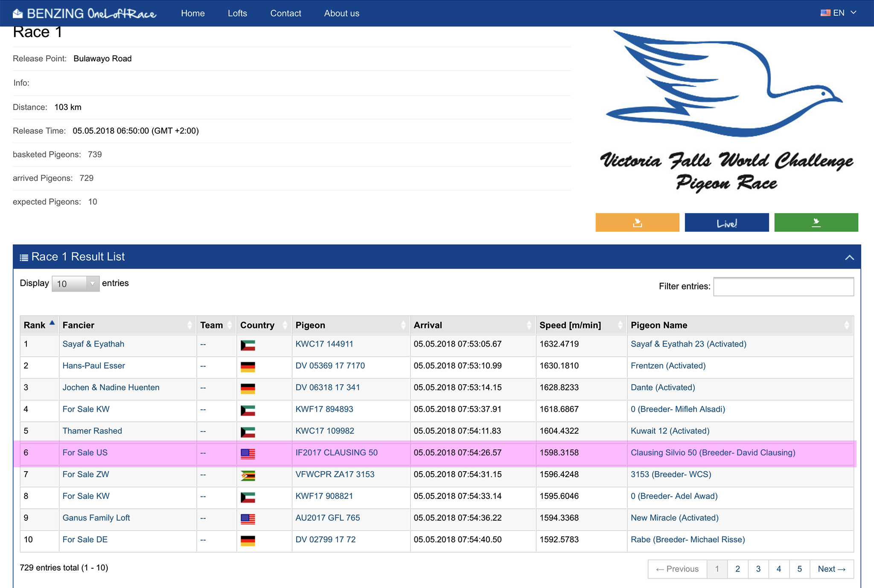
Task: Click the orange basketing download icon button
Action: pyautogui.click(x=637, y=223)
